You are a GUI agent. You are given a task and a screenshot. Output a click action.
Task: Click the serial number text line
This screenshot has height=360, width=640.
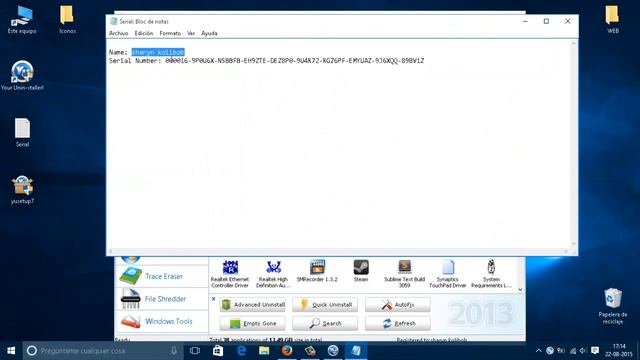tap(266, 61)
